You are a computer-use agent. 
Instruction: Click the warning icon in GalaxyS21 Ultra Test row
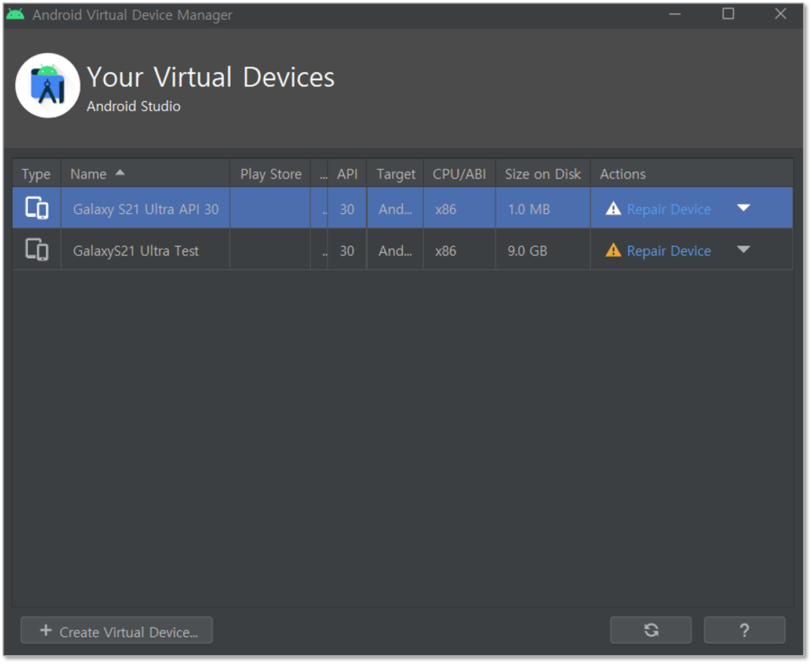pos(613,250)
